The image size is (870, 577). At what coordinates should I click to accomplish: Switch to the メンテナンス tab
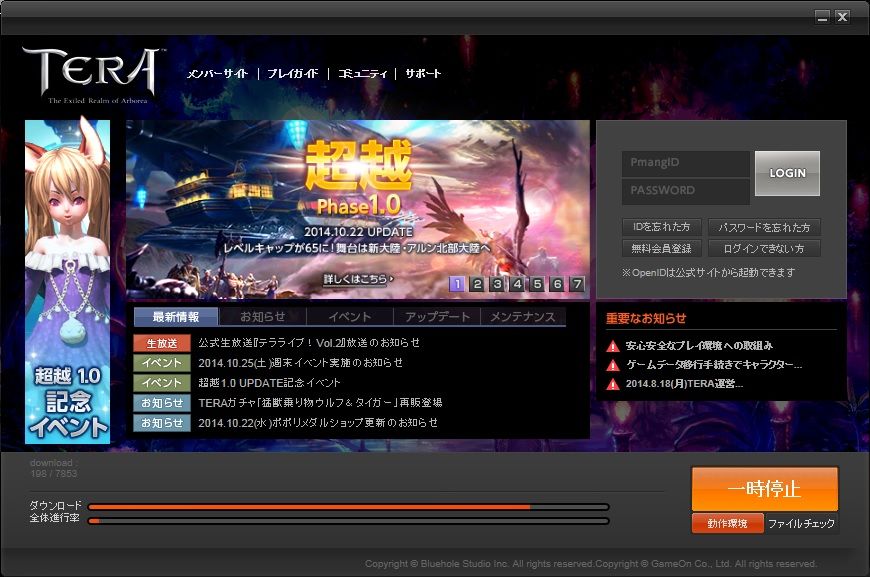(x=523, y=317)
